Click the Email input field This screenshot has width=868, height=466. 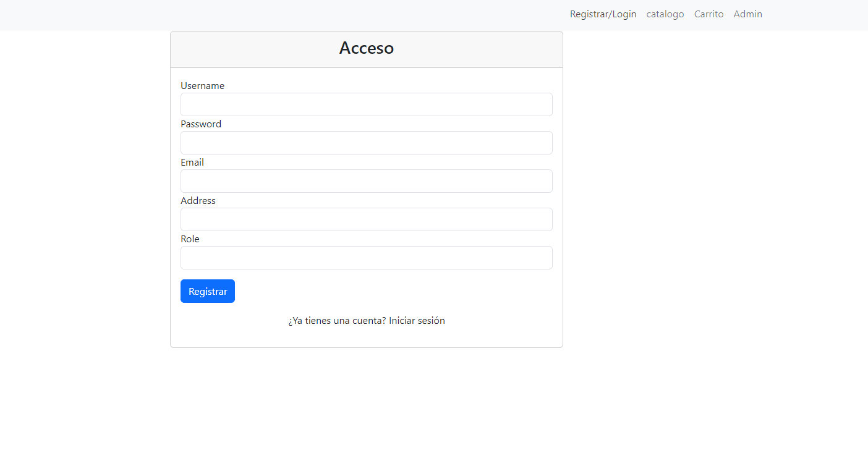366,181
